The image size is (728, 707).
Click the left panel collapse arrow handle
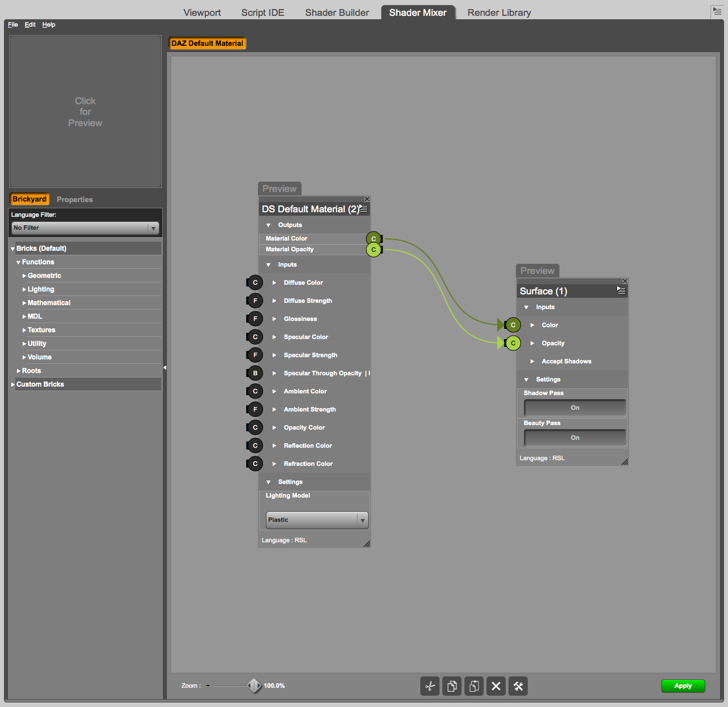point(165,367)
